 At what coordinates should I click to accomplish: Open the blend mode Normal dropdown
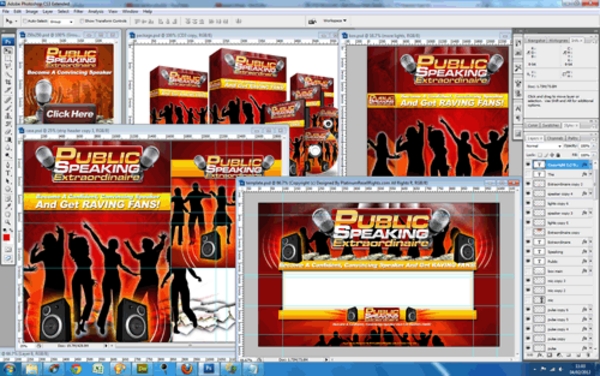[x=544, y=146]
